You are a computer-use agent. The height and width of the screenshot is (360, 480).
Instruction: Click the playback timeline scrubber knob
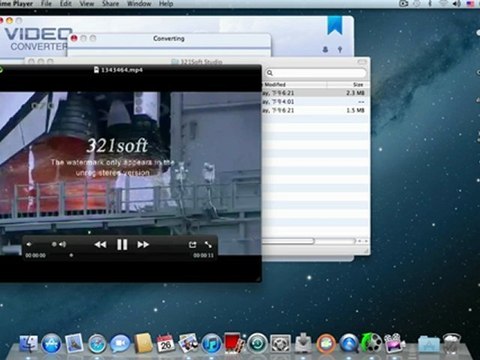tap(71, 255)
